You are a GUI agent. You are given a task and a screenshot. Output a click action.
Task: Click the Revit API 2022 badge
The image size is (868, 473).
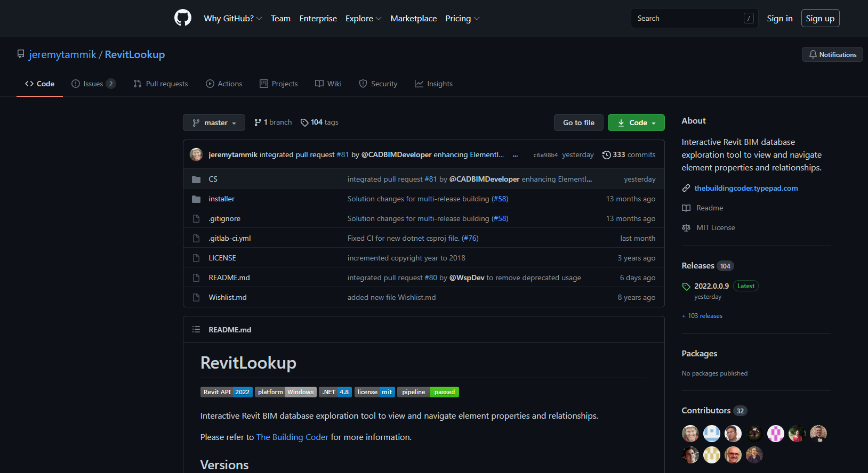click(227, 392)
